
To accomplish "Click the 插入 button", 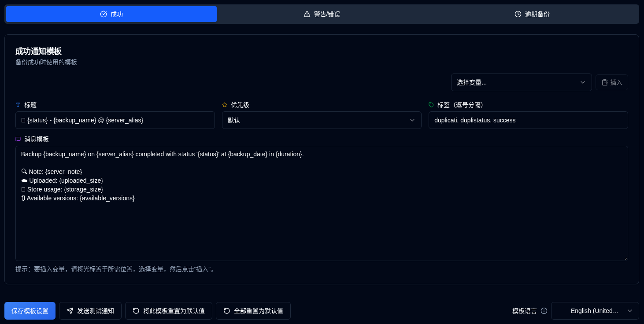I will tap(612, 82).
